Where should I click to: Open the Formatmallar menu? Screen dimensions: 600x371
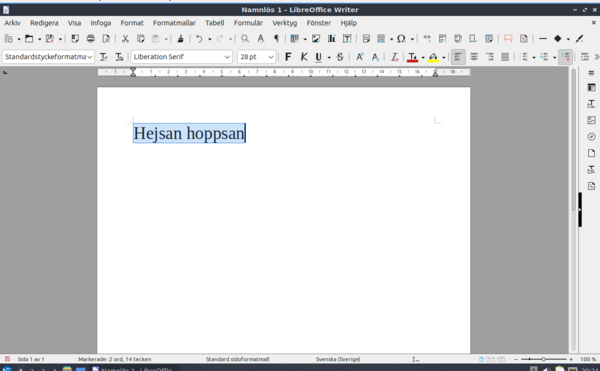click(174, 23)
